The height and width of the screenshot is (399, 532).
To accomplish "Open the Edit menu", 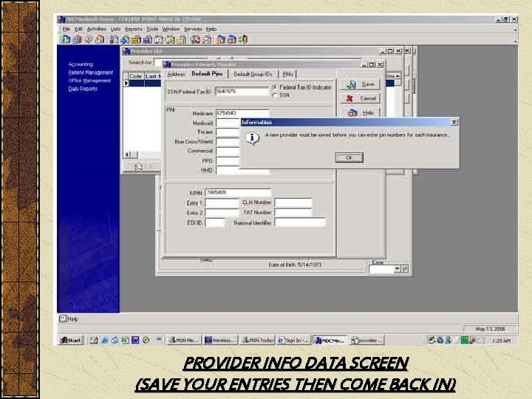I will tap(79, 29).
